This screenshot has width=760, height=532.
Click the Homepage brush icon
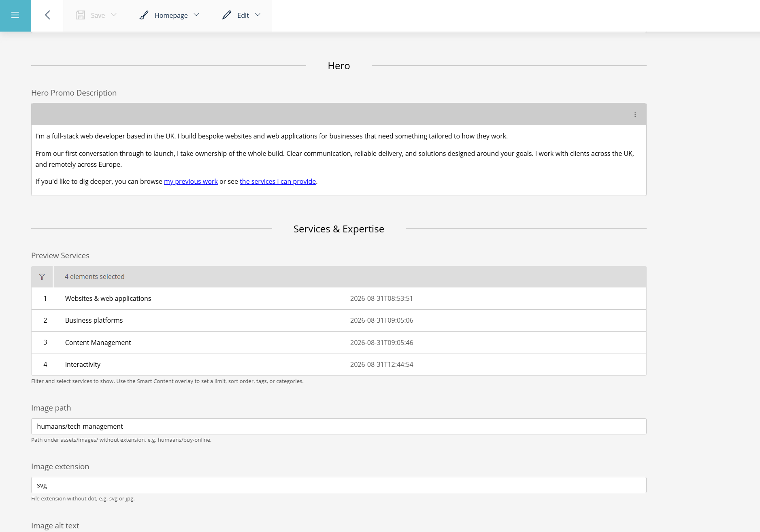tap(144, 15)
